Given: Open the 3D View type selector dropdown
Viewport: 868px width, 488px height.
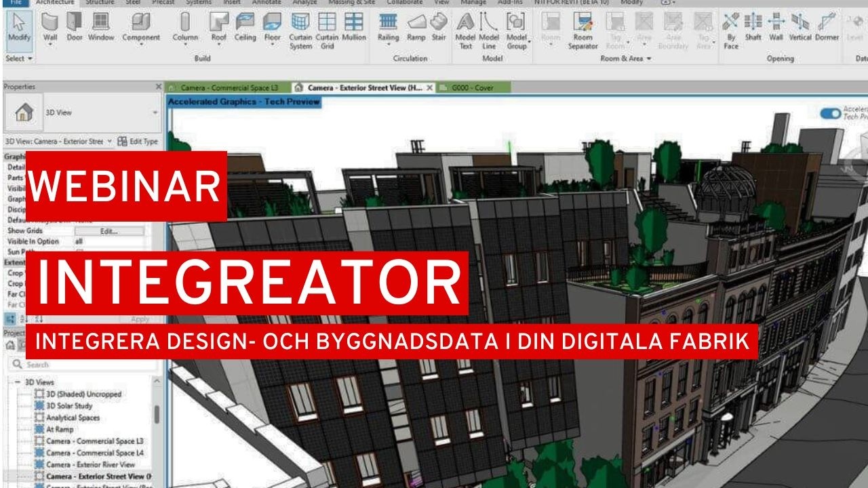Looking at the screenshot, I should coord(155,113).
